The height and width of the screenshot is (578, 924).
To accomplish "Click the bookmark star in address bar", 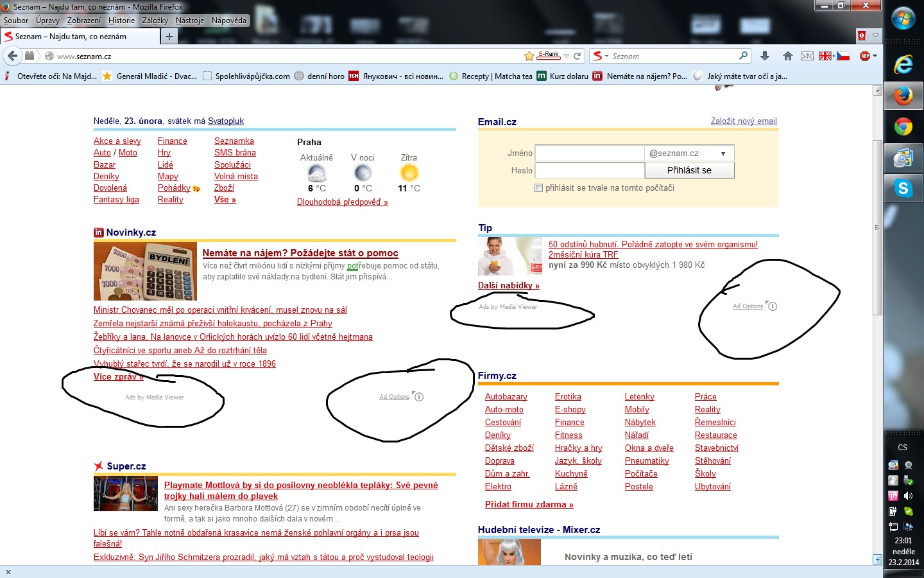I will [x=529, y=56].
